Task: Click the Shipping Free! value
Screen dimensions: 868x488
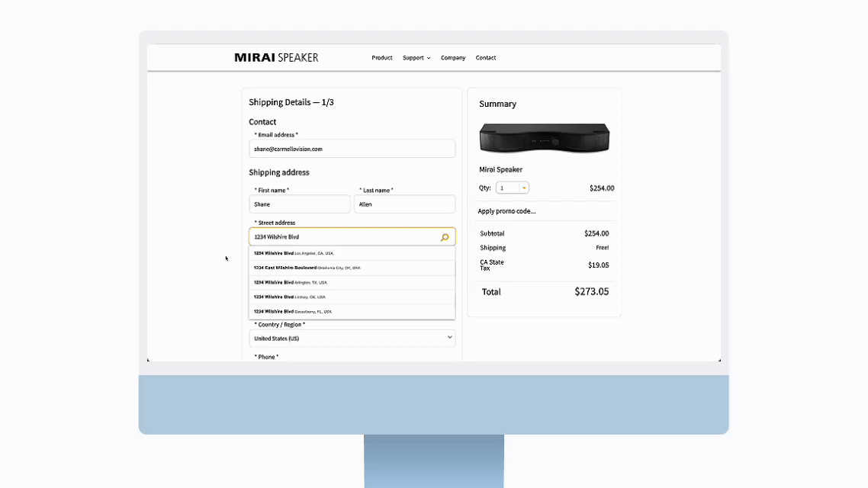Action: [603, 248]
